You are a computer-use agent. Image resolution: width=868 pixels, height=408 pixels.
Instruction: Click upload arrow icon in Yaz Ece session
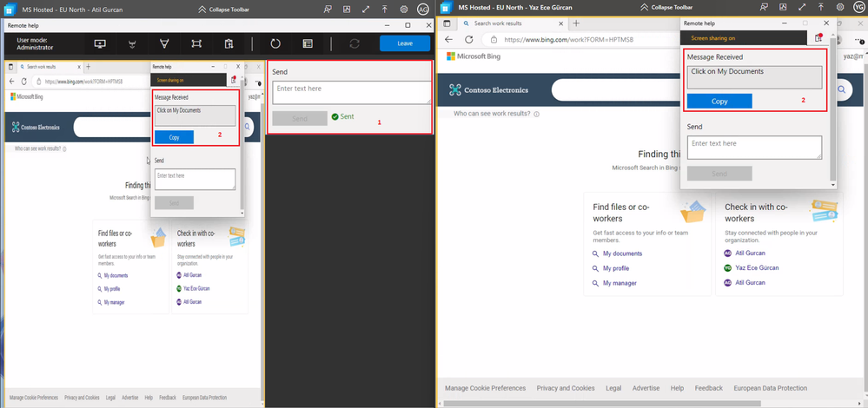(821, 8)
